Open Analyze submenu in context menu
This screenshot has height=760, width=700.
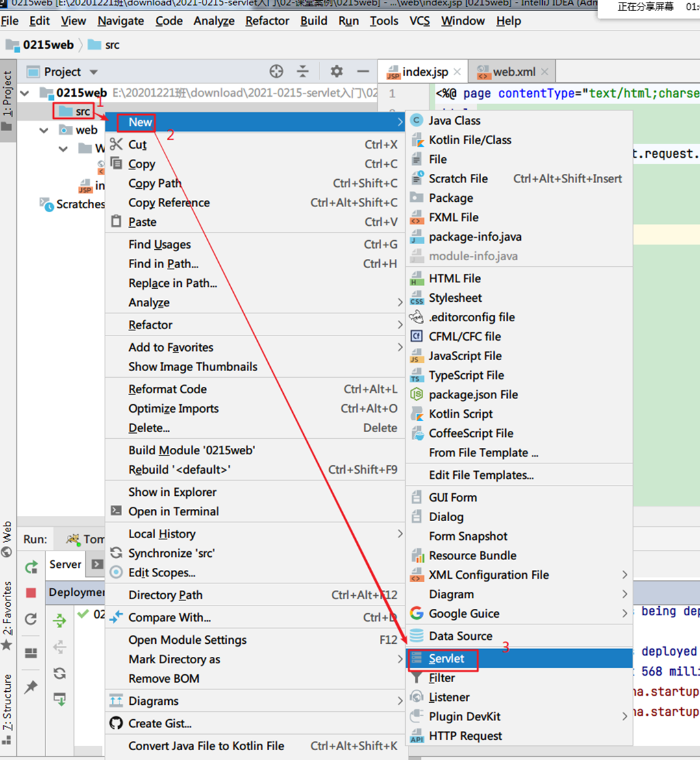(255, 303)
